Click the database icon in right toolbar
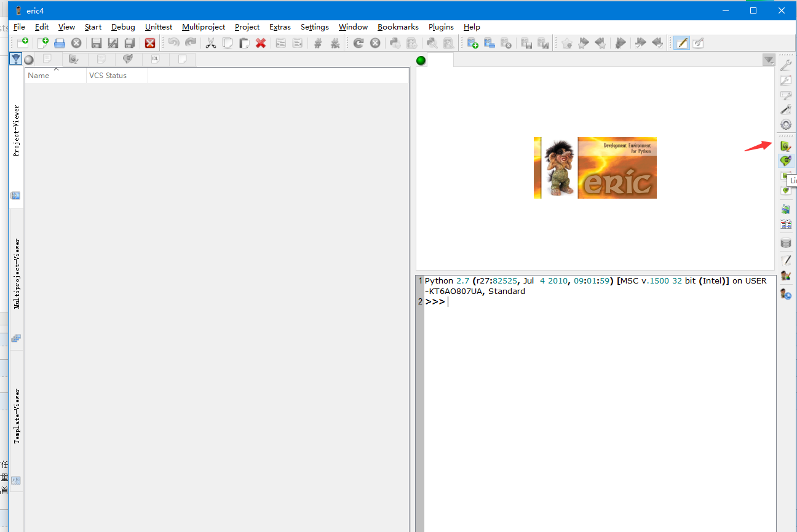The width and height of the screenshot is (797, 532). [785, 244]
